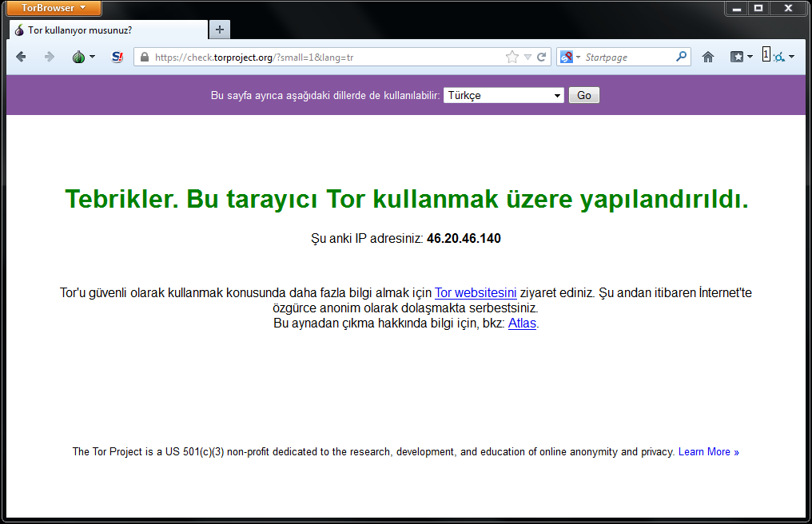The width and height of the screenshot is (812, 524).
Task: Click the Go button
Action: 584,95
